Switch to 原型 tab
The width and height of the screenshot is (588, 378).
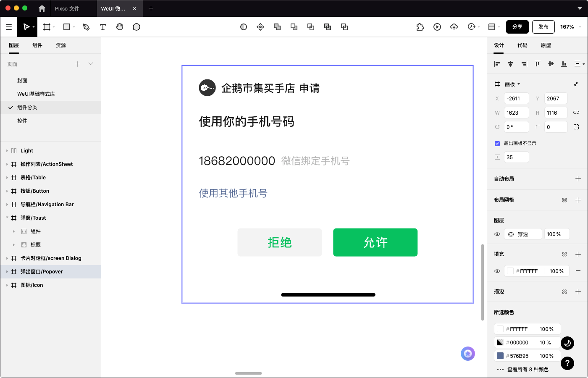pyautogui.click(x=546, y=45)
